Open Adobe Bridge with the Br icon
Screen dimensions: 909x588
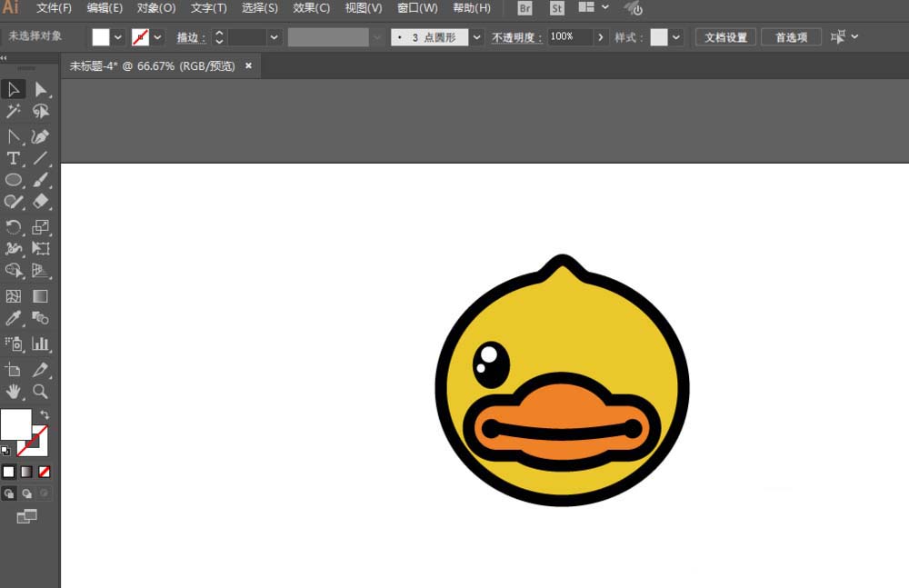click(524, 8)
